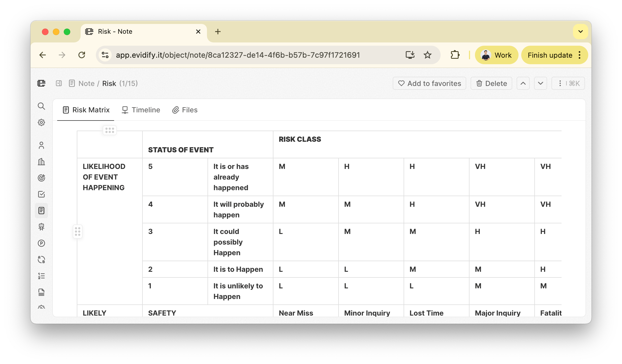Screen dimensions: 622x364
Task: Click the circled P sidebar icon
Action: 41,243
